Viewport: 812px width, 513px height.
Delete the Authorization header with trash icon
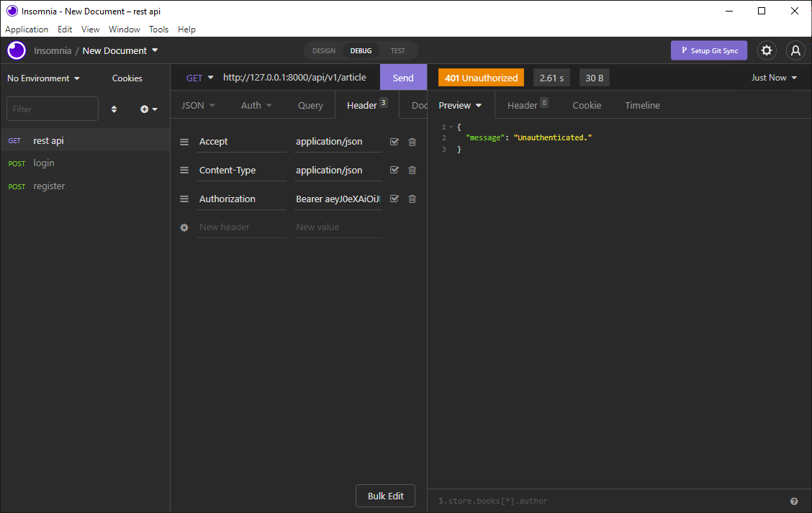click(x=412, y=199)
